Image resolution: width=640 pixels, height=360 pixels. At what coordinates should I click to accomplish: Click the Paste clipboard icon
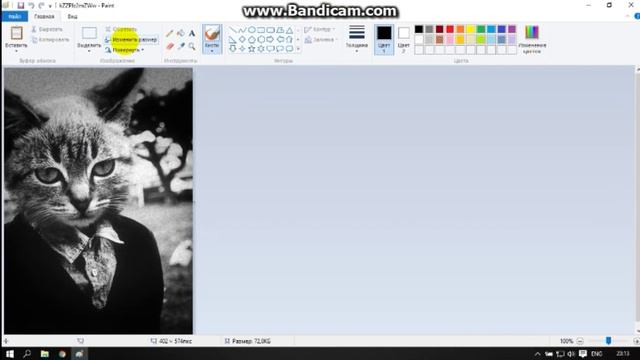pyautogui.click(x=16, y=33)
